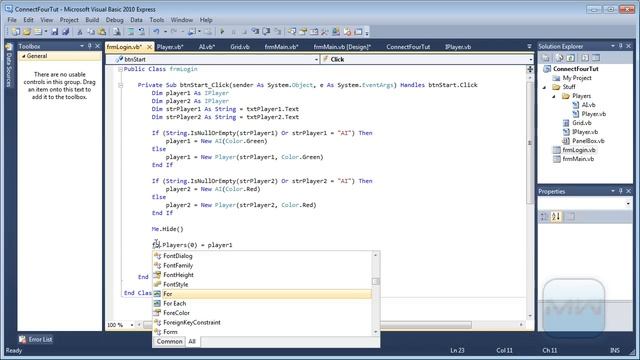Collapse the General group in Toolbox
The width and height of the screenshot is (640, 360).
[24, 56]
